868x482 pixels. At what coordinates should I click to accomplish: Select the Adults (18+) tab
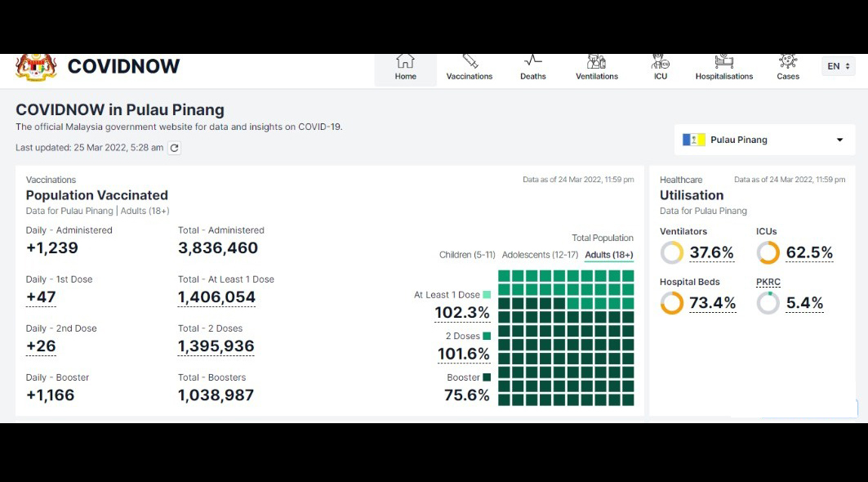[x=609, y=255]
